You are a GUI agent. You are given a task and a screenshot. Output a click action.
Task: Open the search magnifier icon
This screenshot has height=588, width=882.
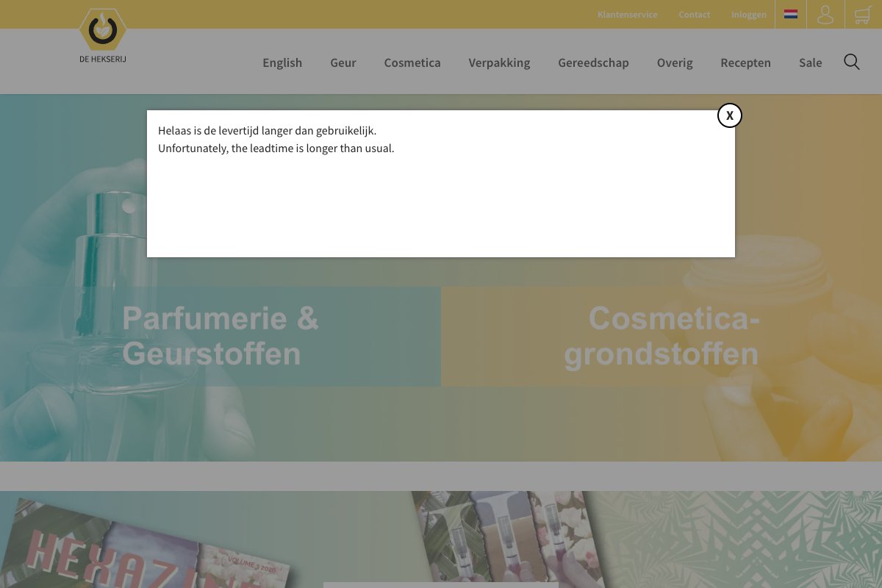(x=852, y=62)
